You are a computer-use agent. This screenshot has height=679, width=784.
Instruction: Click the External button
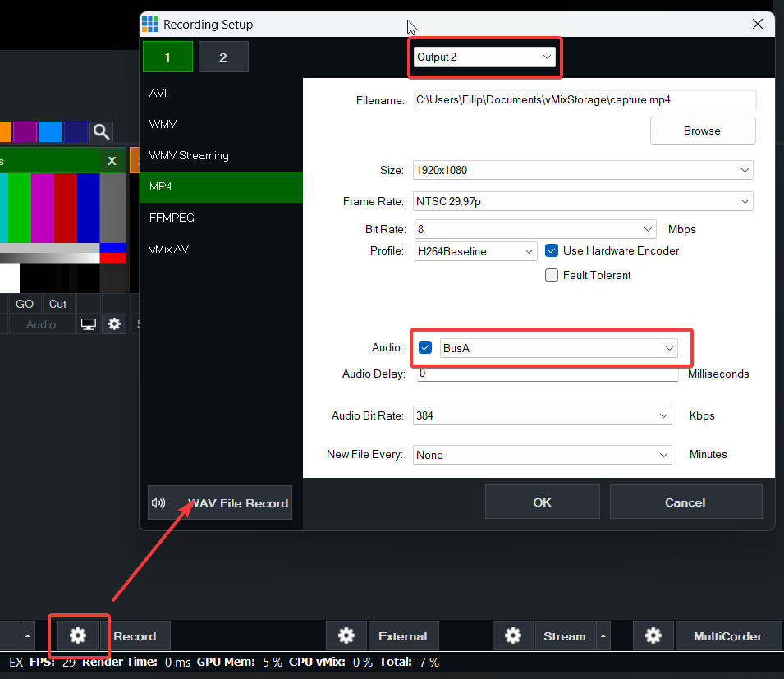(x=403, y=636)
